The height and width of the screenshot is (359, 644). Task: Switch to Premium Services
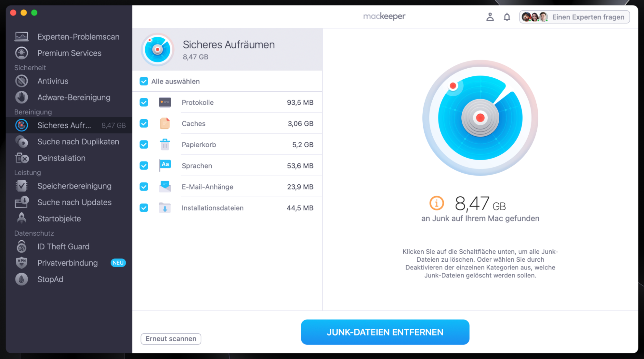pos(69,53)
